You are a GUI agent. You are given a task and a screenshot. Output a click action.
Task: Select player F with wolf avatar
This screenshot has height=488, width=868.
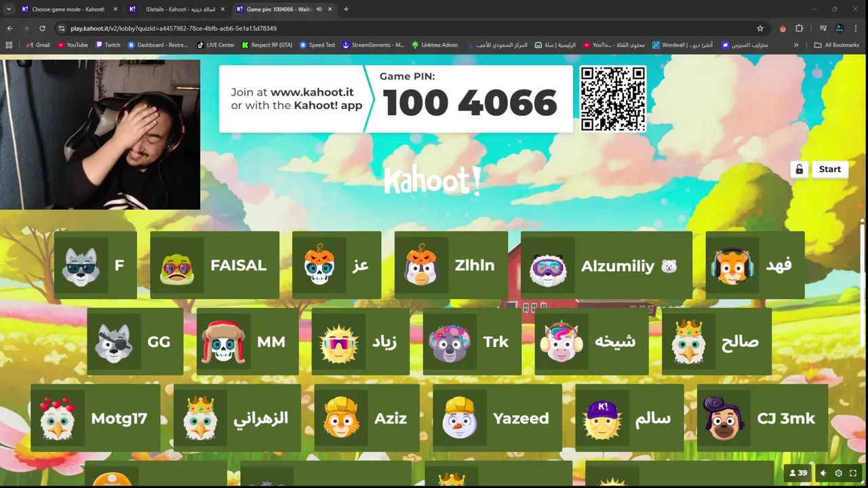point(81,266)
